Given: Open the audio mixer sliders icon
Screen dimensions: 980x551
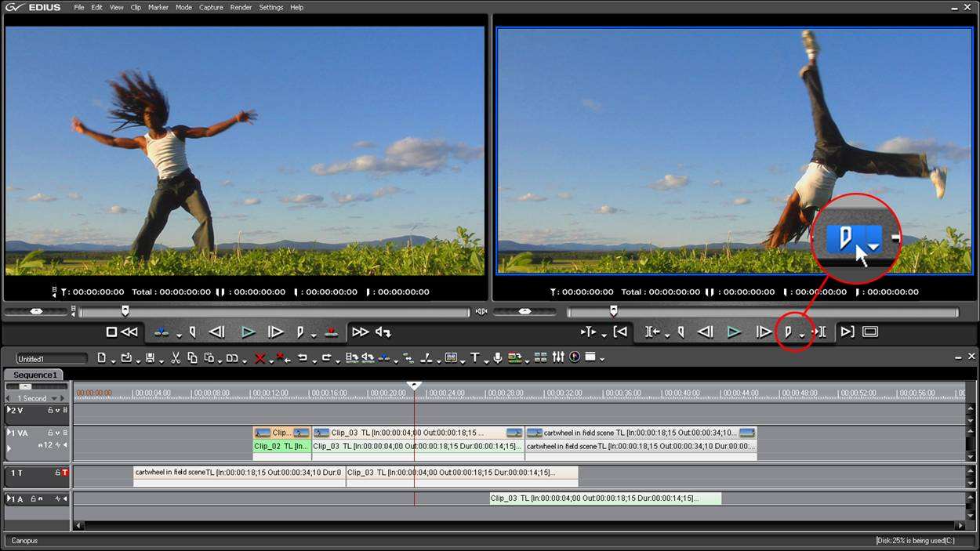Looking at the screenshot, I should [x=558, y=357].
